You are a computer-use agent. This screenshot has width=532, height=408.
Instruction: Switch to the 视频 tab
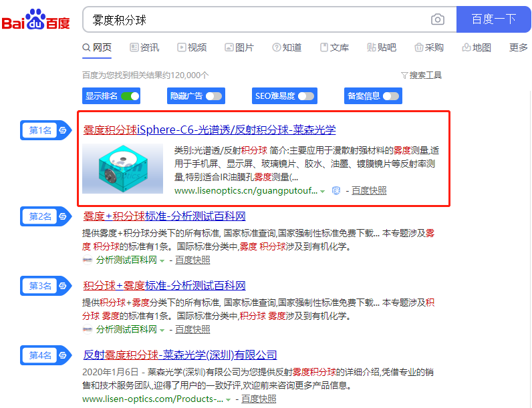192,47
